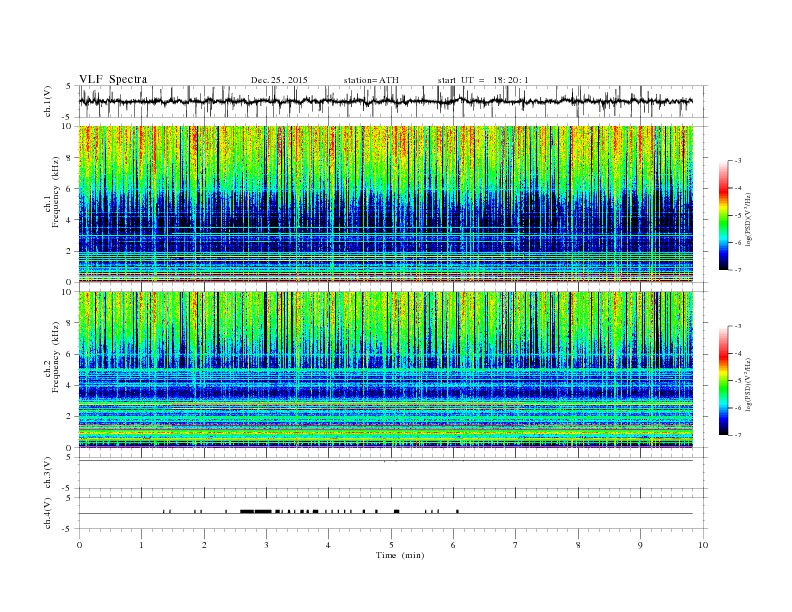Click time axis tick label "3"
The image size is (792, 612).
[x=266, y=545]
